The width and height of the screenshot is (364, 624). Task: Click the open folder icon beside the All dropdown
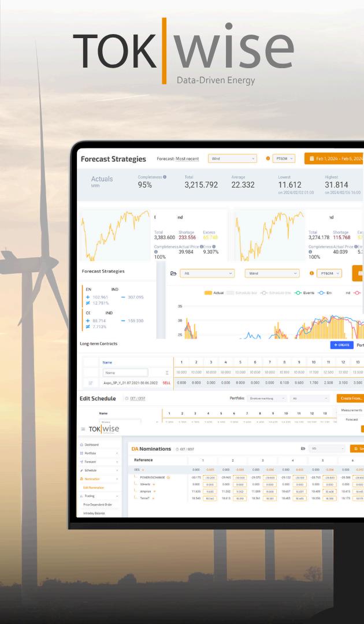point(173,273)
